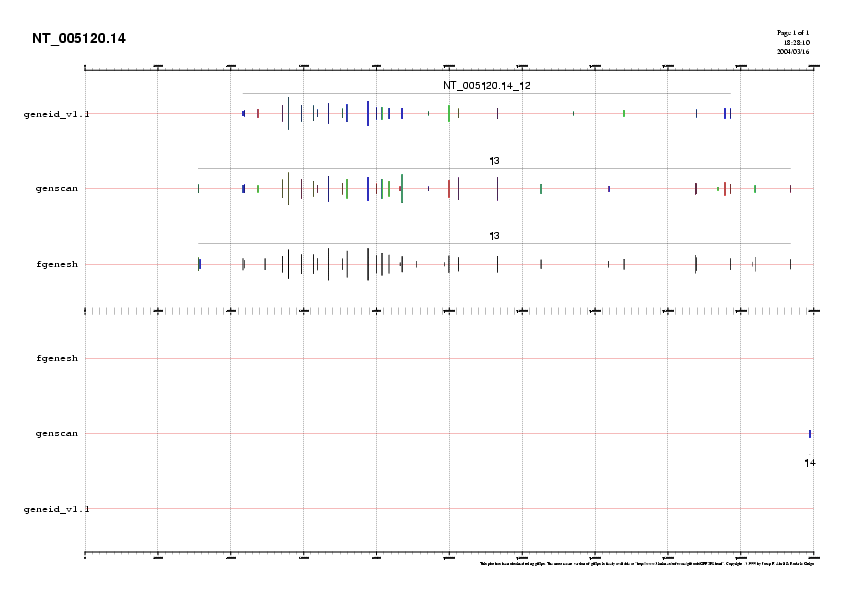842x595 pixels.
Task: Click gene label 13 above upper fgenesh track
Action: click(494, 236)
